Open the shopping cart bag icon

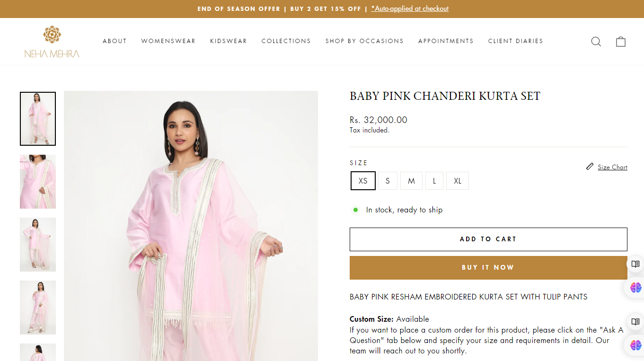(x=621, y=42)
